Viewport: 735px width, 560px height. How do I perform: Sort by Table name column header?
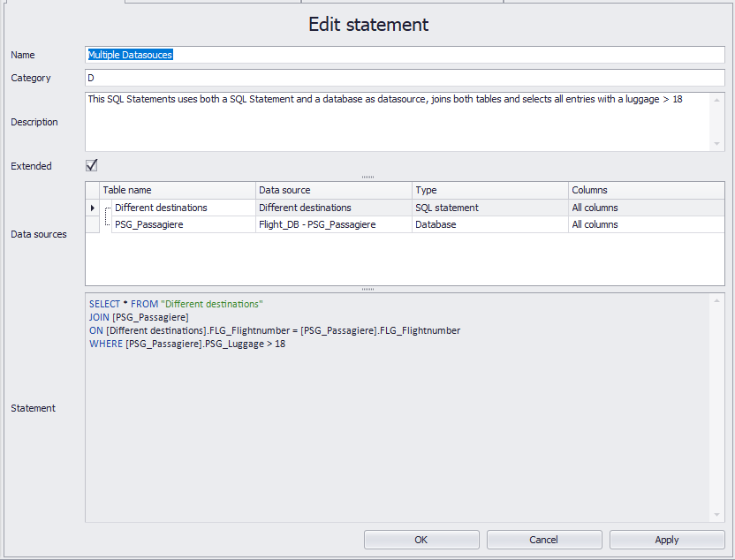[x=178, y=190]
